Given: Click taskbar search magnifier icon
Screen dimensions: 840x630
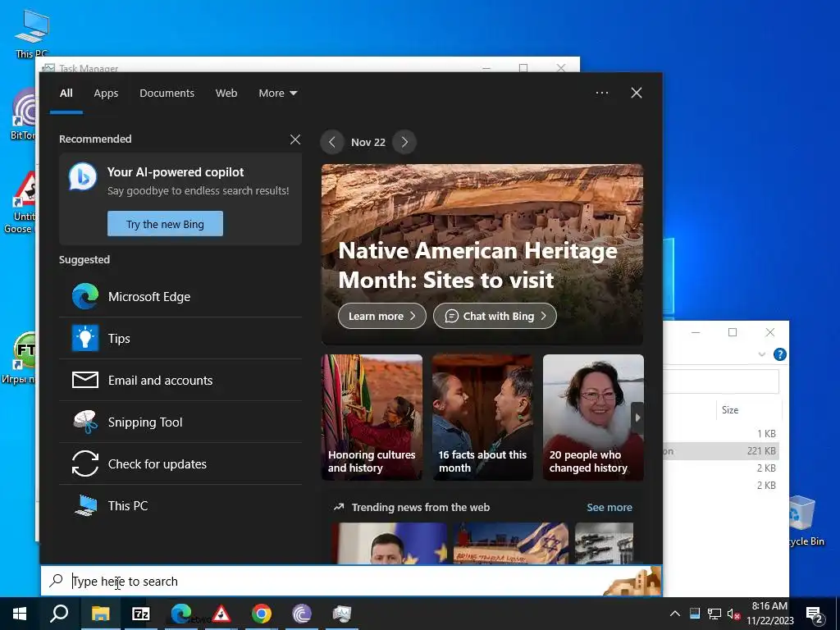Looking at the screenshot, I should [59, 614].
